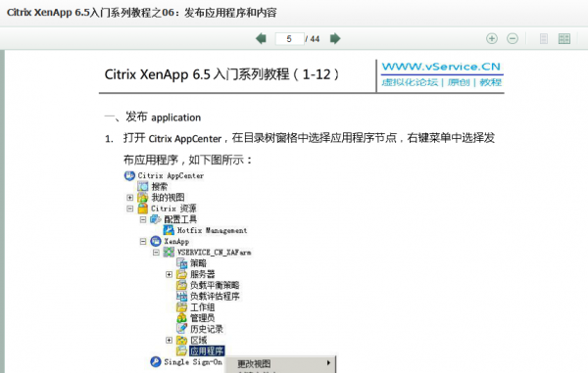Click the heading 一、发布 application
Image resolution: width=588 pixels, height=373 pixels.
tap(153, 117)
